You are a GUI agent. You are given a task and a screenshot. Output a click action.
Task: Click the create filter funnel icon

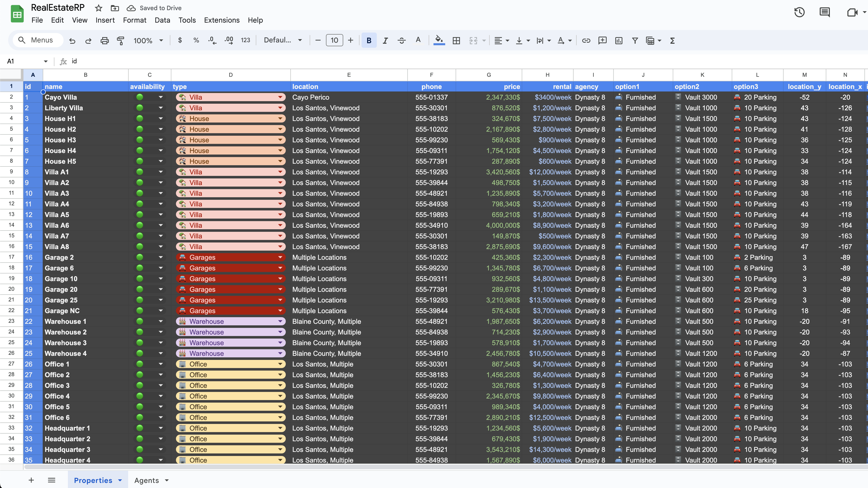pyautogui.click(x=635, y=40)
